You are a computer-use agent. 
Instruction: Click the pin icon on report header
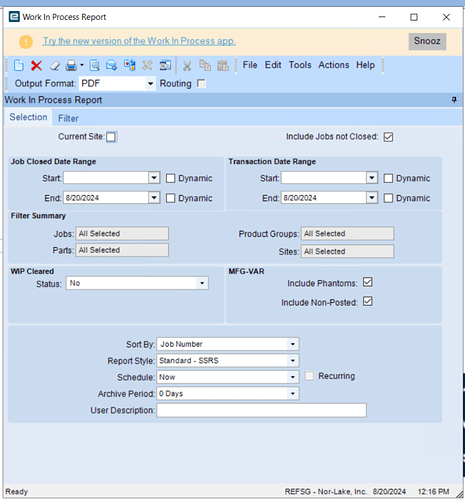454,100
